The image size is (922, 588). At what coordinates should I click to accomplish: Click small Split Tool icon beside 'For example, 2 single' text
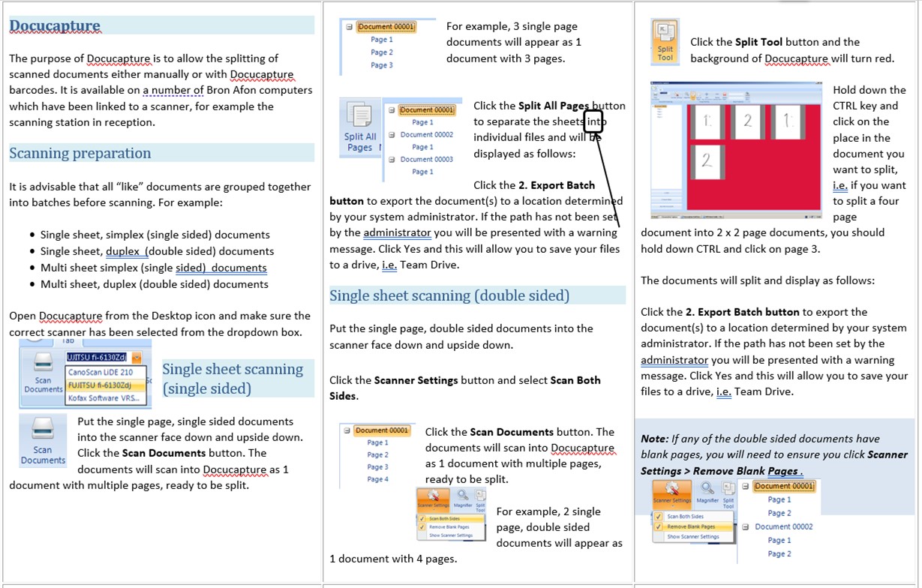pos(480,500)
